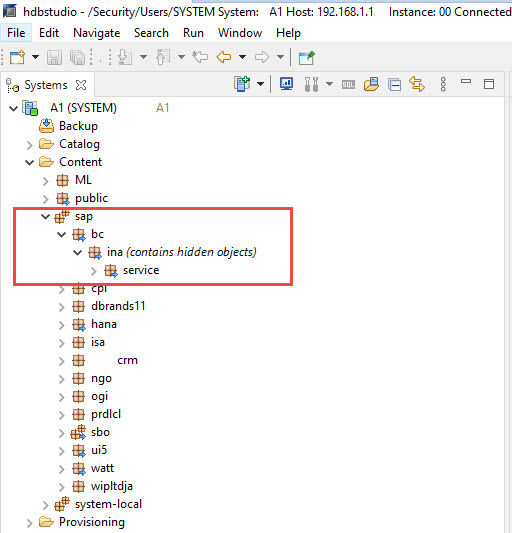Open the New wizard toolbar icon
512x533 pixels.
pyautogui.click(x=17, y=57)
